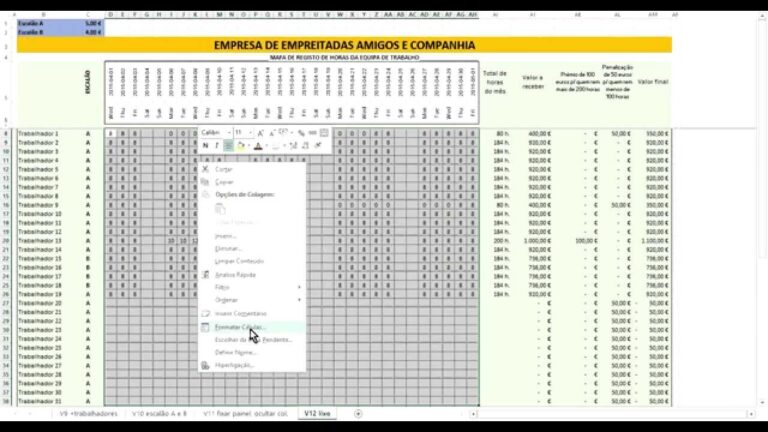The image size is (768, 432).
Task: Click the Quick Analysis icon in menu
Action: [x=205, y=275]
